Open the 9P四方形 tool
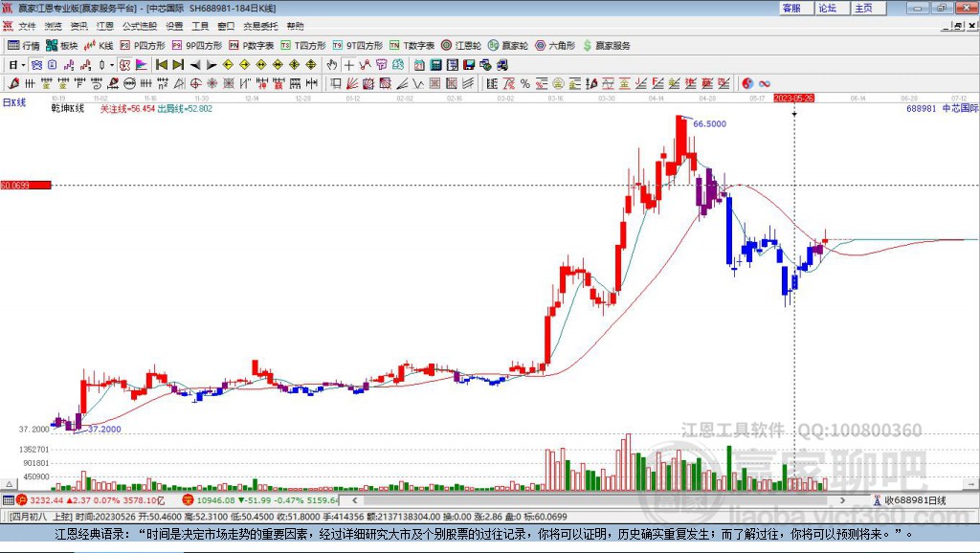 197,46
